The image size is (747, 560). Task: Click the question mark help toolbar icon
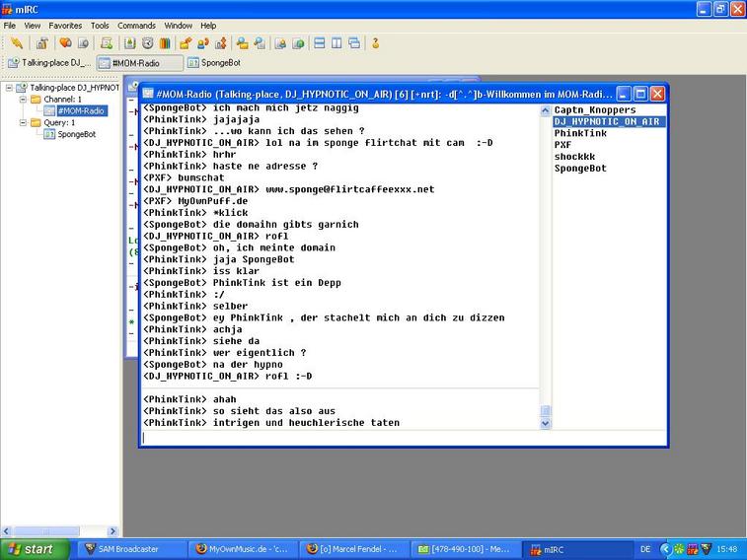tap(375, 43)
